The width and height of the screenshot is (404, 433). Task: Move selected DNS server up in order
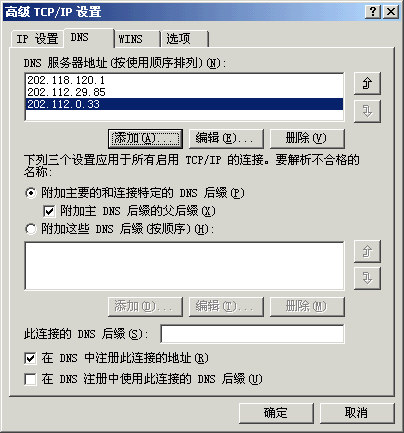(x=367, y=83)
